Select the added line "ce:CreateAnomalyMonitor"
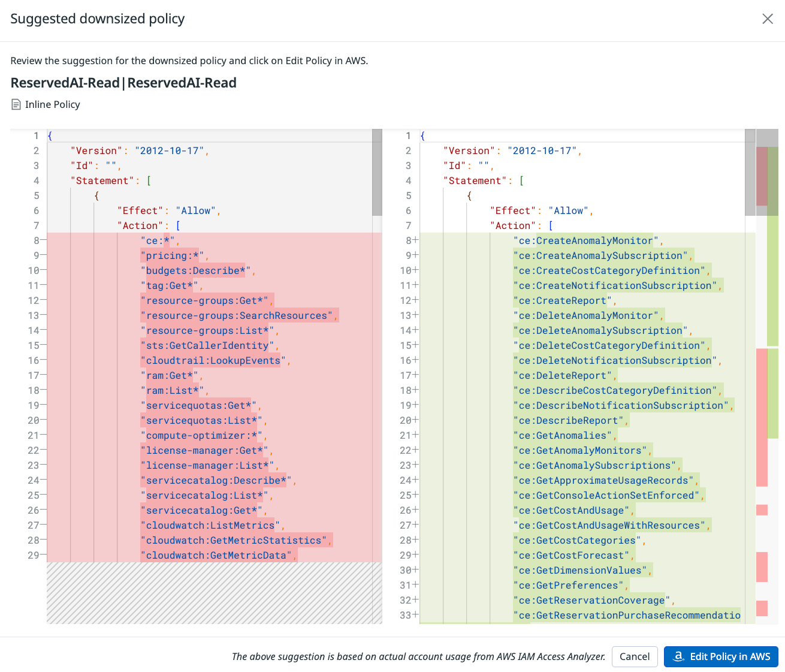This screenshot has height=672, width=785. pos(585,240)
